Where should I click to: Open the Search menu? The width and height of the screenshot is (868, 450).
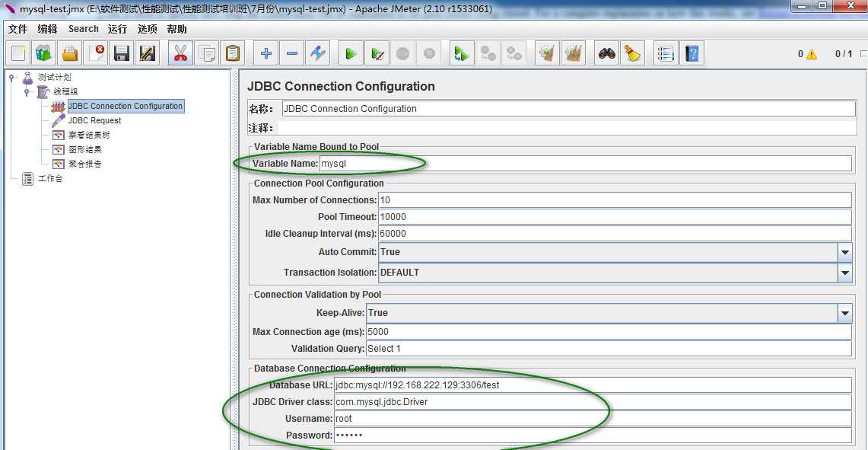click(x=84, y=29)
